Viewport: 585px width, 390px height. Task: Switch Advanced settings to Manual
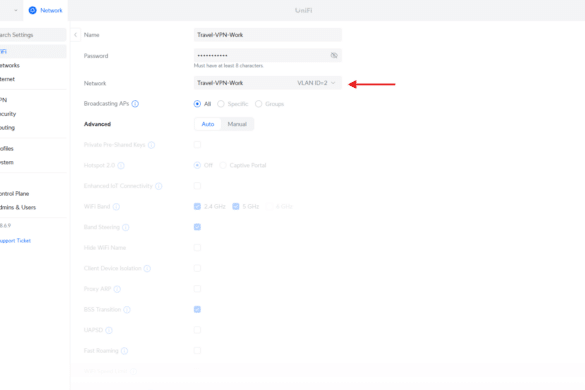(x=237, y=124)
